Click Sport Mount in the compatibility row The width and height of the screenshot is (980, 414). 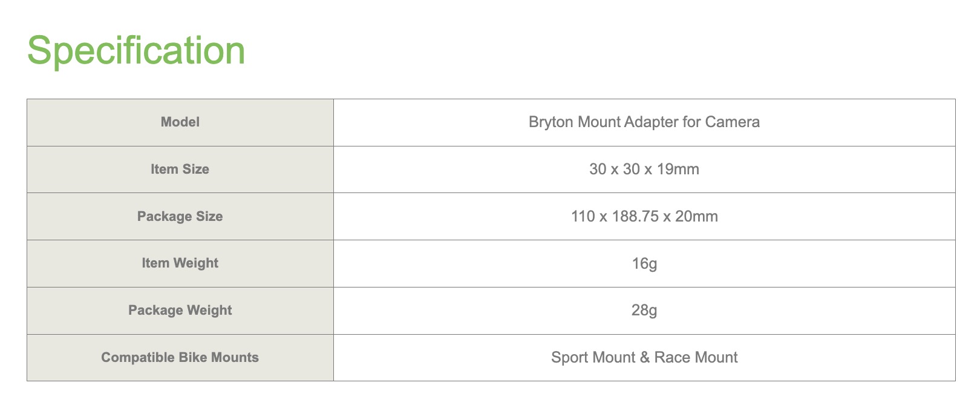pyautogui.click(x=593, y=358)
